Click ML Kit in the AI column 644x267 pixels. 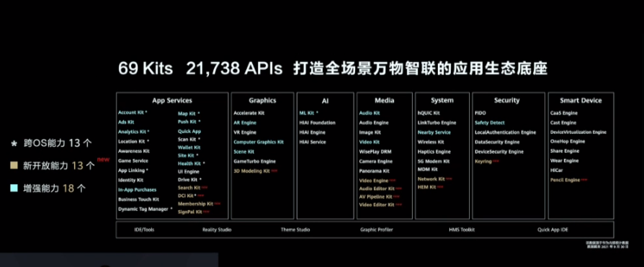306,113
